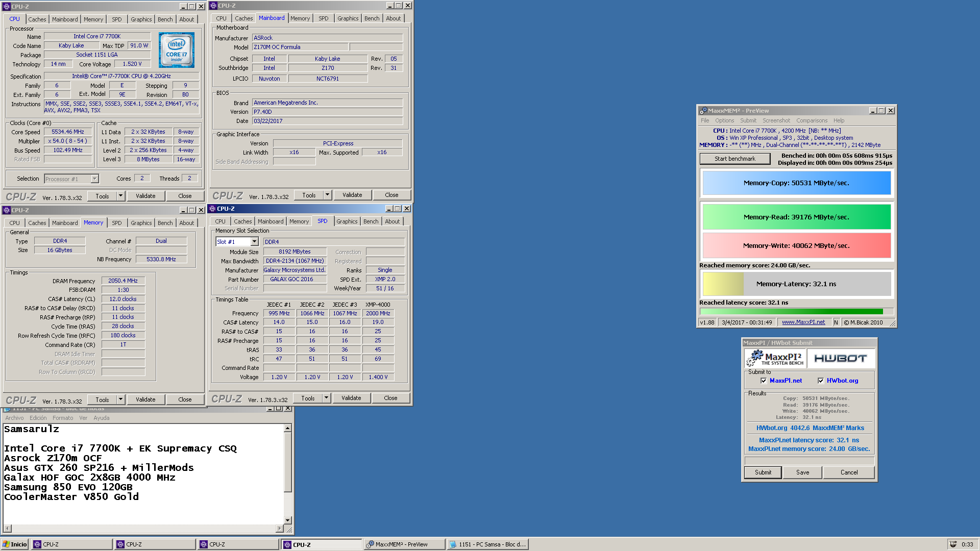The image size is (980, 551).
Task: Expand Tools dropdown arrow in Mainboard window
Action: pyautogui.click(x=328, y=195)
